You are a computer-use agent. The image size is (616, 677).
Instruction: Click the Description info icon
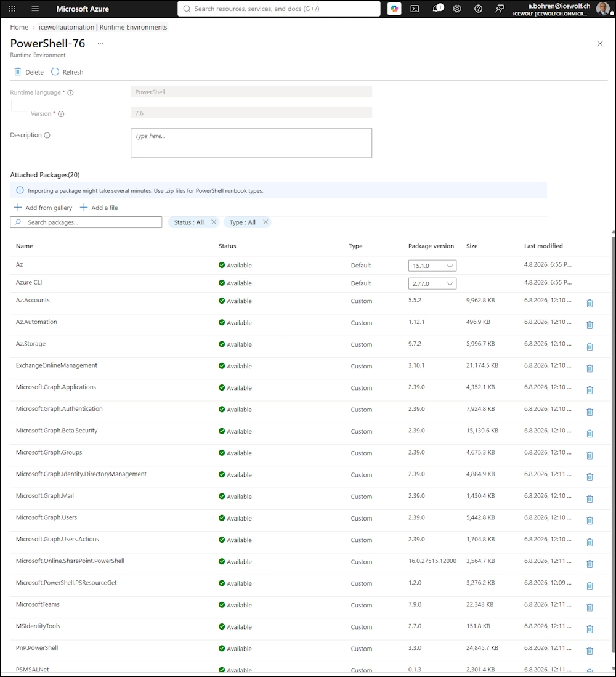(x=47, y=135)
